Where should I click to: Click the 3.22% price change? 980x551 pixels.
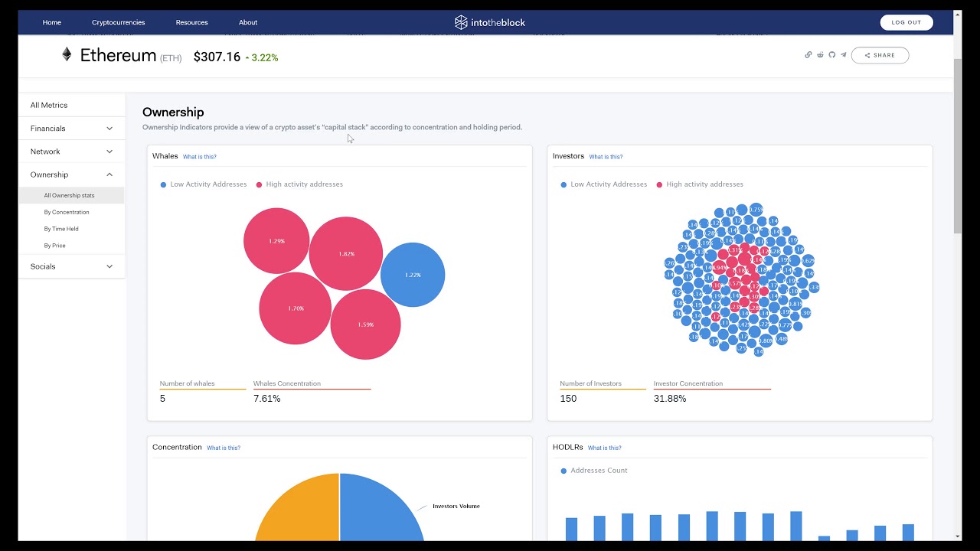262,58
